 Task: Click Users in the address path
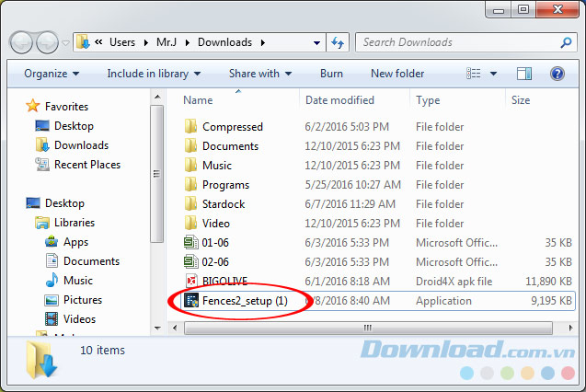[122, 42]
